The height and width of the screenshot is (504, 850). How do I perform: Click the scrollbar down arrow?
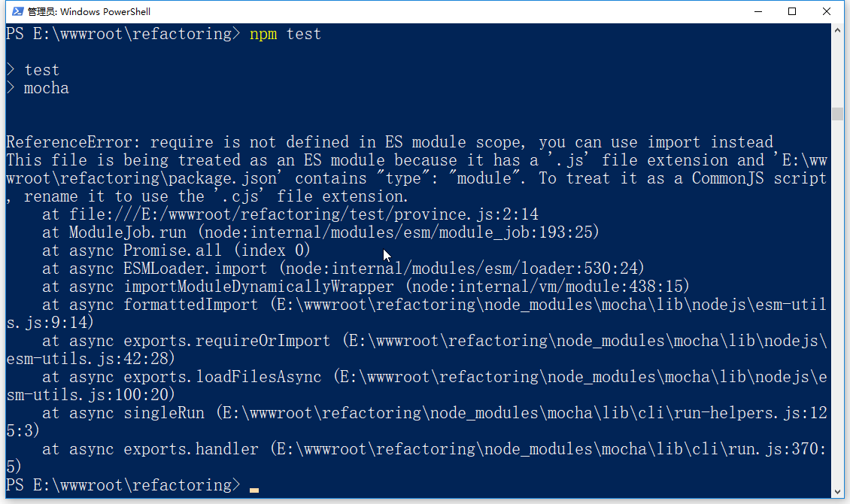pyautogui.click(x=837, y=491)
